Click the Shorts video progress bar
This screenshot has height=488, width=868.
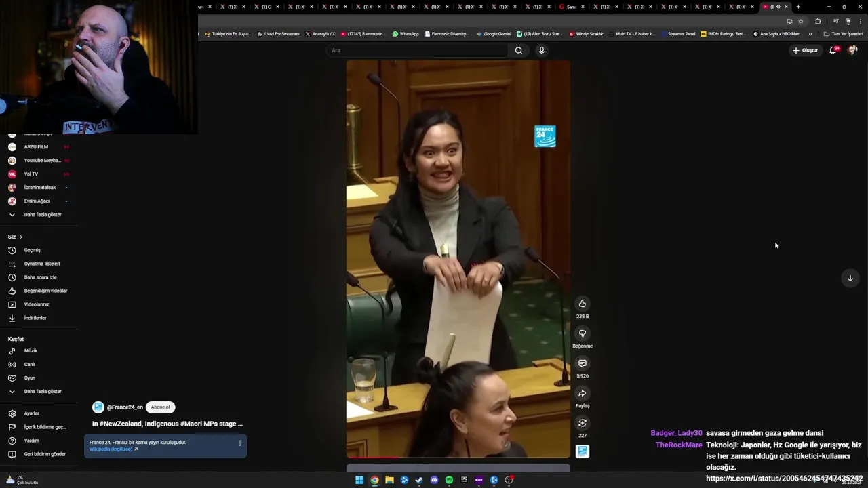pyautogui.click(x=458, y=457)
